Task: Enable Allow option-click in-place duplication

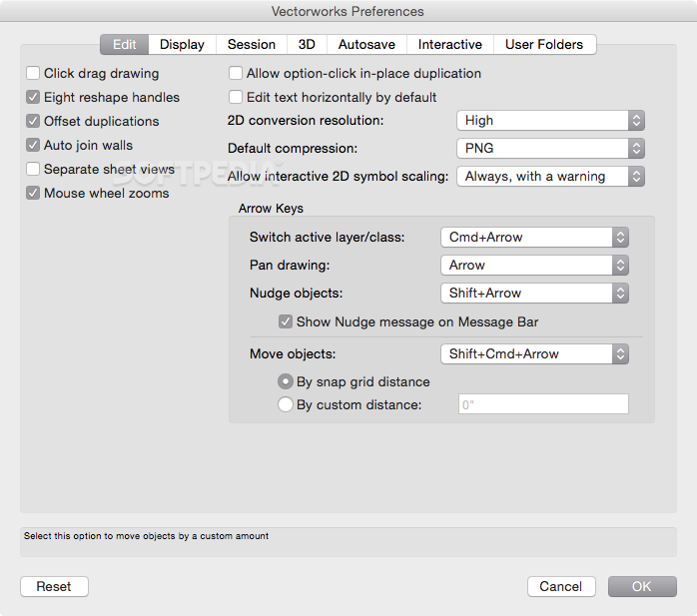Action: pos(236,73)
